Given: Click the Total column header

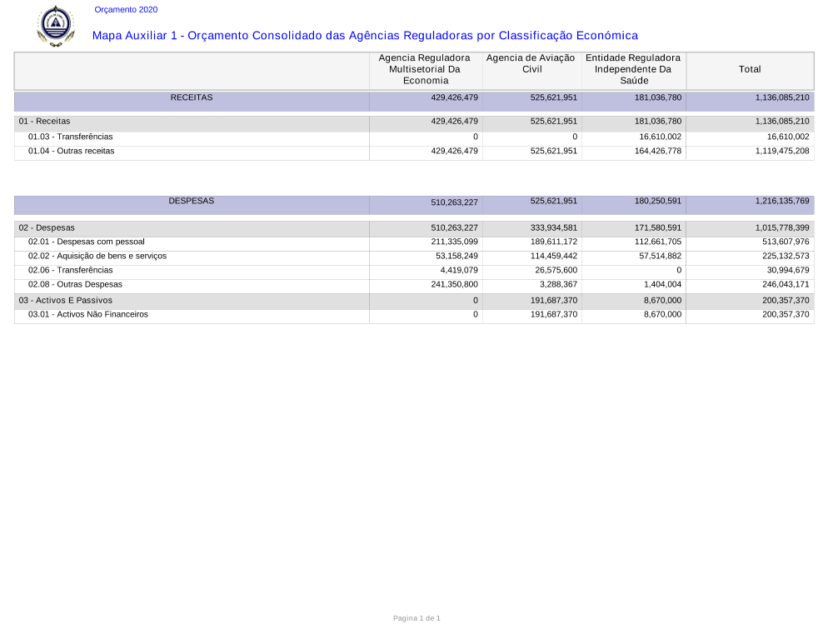Looking at the screenshot, I should coord(750,70).
